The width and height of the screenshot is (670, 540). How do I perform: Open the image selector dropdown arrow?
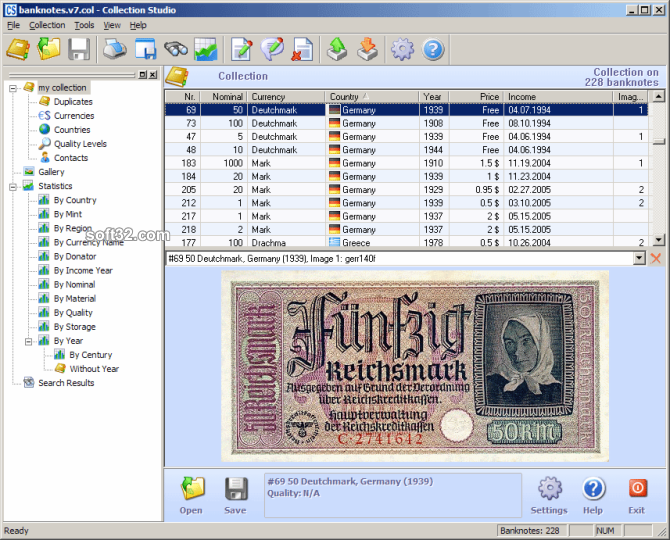coord(639,258)
